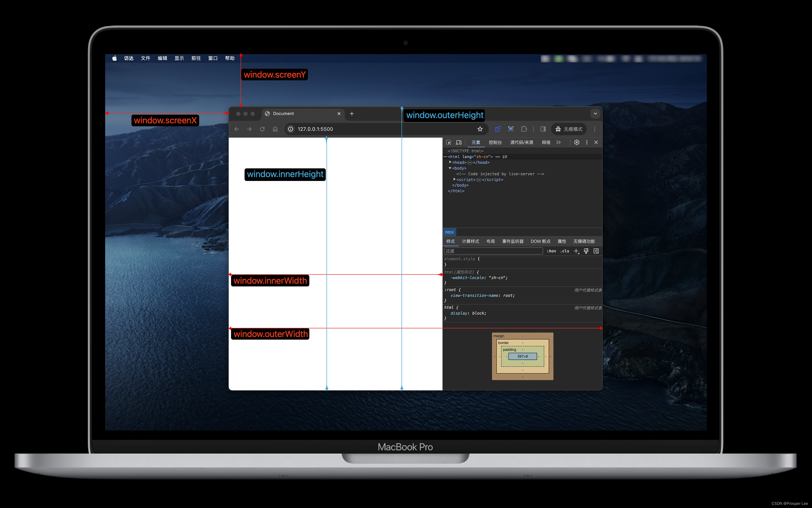Open the Apple menu
The width and height of the screenshot is (812, 508).
pyautogui.click(x=114, y=58)
